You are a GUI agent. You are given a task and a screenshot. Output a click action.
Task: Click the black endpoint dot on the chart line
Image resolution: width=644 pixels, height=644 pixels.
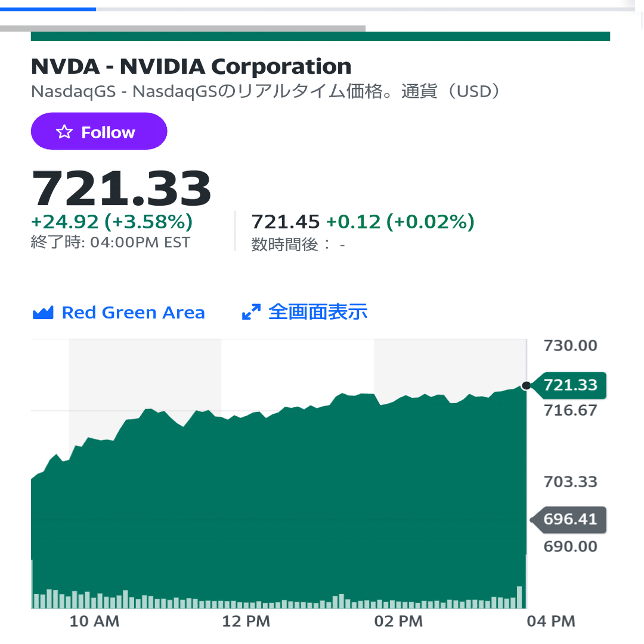click(x=526, y=386)
